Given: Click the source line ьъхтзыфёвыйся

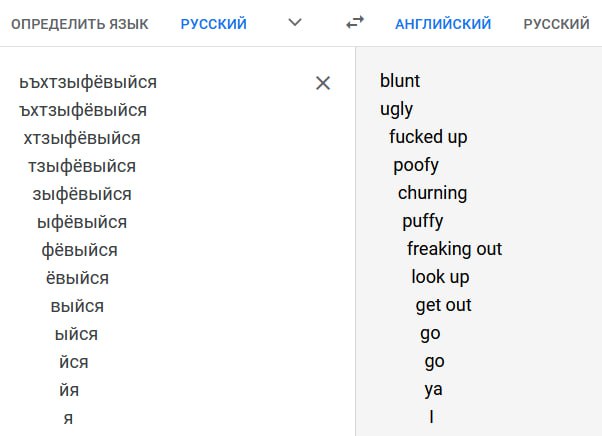Looking at the screenshot, I should pyautogui.click(x=88, y=83).
